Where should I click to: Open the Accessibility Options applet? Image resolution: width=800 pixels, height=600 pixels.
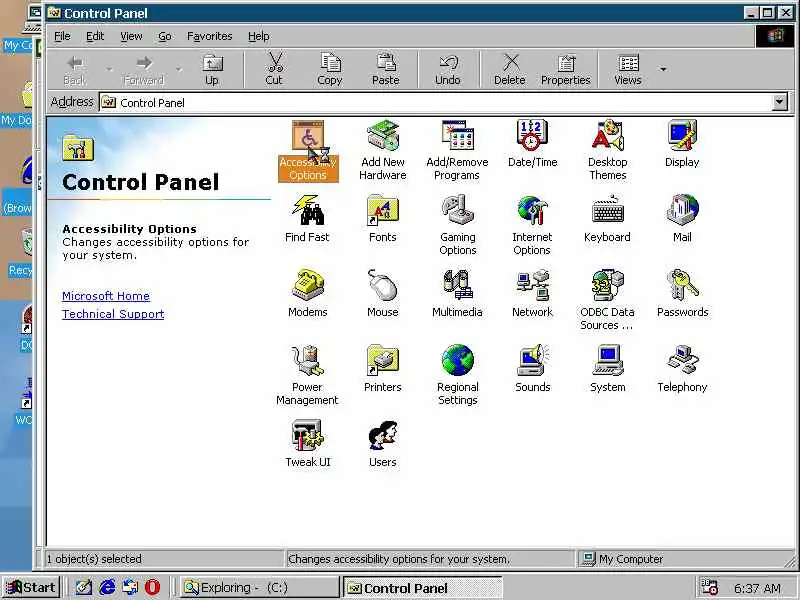pyautogui.click(x=308, y=151)
